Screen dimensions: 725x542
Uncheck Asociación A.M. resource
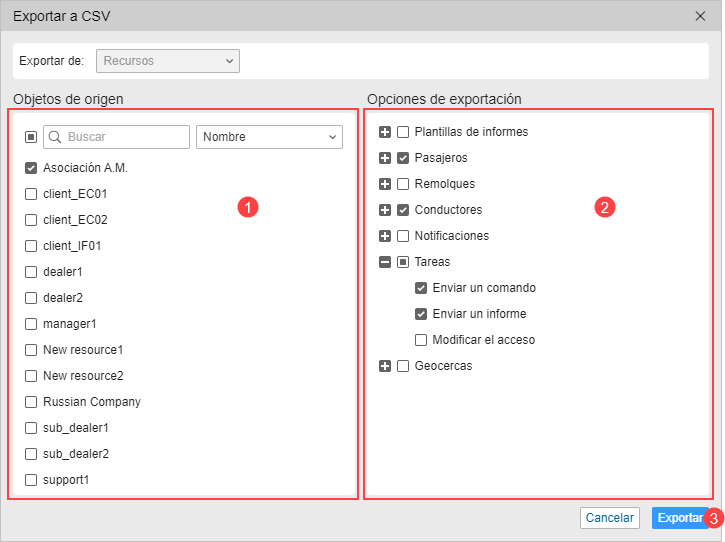pos(31,168)
